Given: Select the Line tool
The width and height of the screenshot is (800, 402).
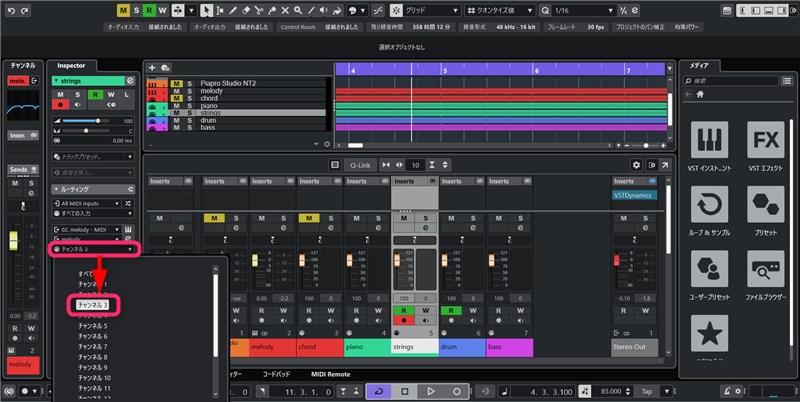Looking at the screenshot, I should click(x=311, y=10).
